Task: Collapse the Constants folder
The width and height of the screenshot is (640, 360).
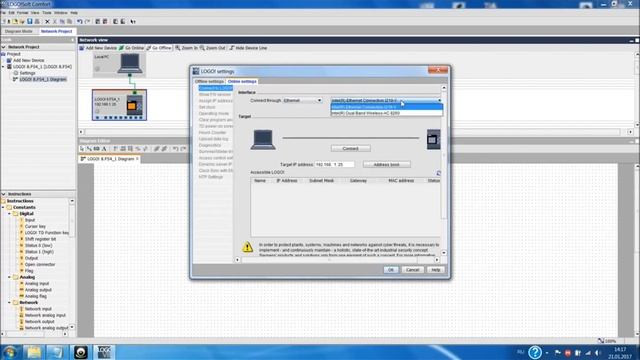Action: tap(3, 207)
